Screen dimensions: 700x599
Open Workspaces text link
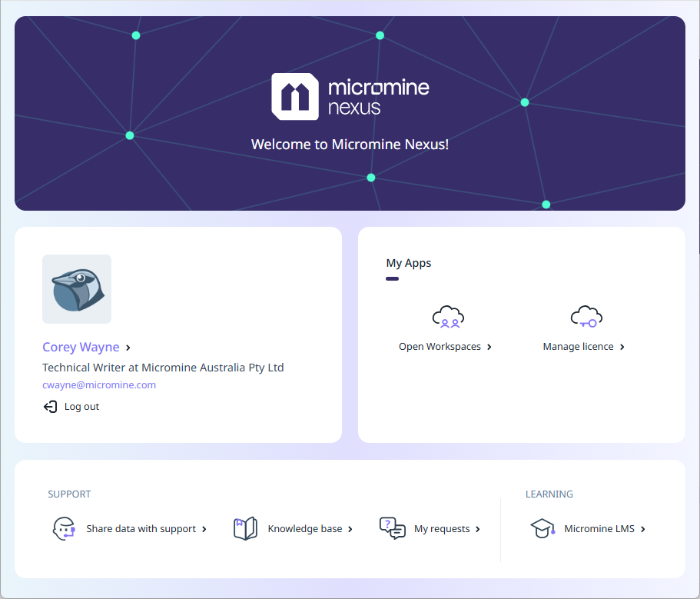(440, 347)
